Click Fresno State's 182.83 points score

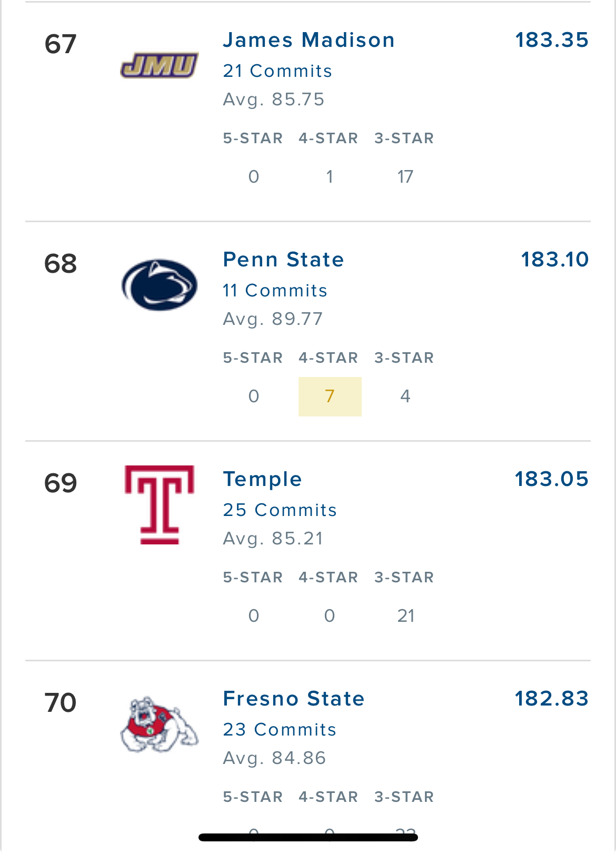[551, 699]
